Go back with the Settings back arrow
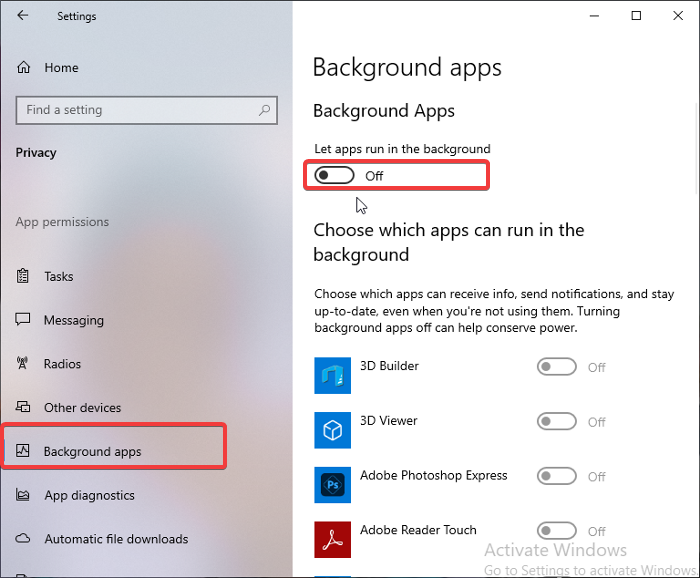The height and width of the screenshot is (578, 700). (22, 16)
